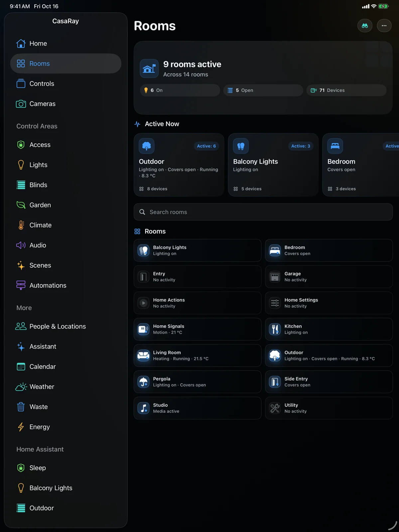Open the Outdoor card in Active Now

click(179, 165)
